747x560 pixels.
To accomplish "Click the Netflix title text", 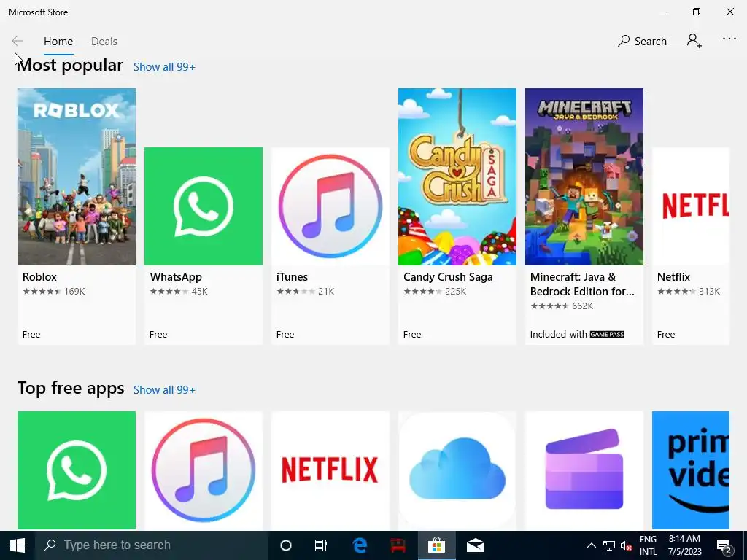I will [673, 277].
